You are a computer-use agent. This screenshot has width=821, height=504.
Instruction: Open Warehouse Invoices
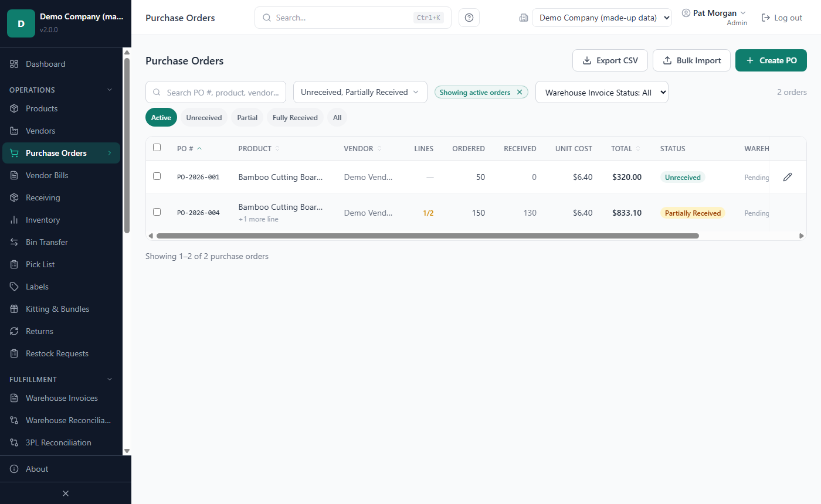pyautogui.click(x=61, y=398)
